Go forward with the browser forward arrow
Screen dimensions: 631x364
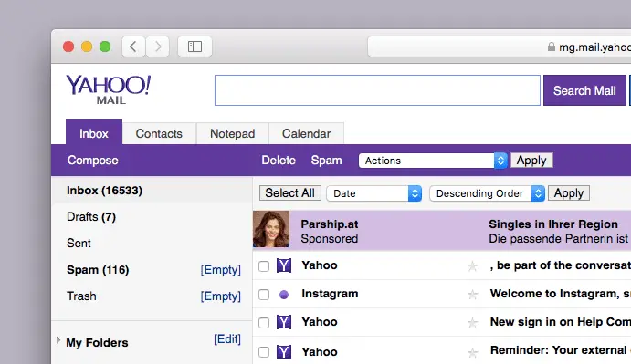click(x=157, y=47)
